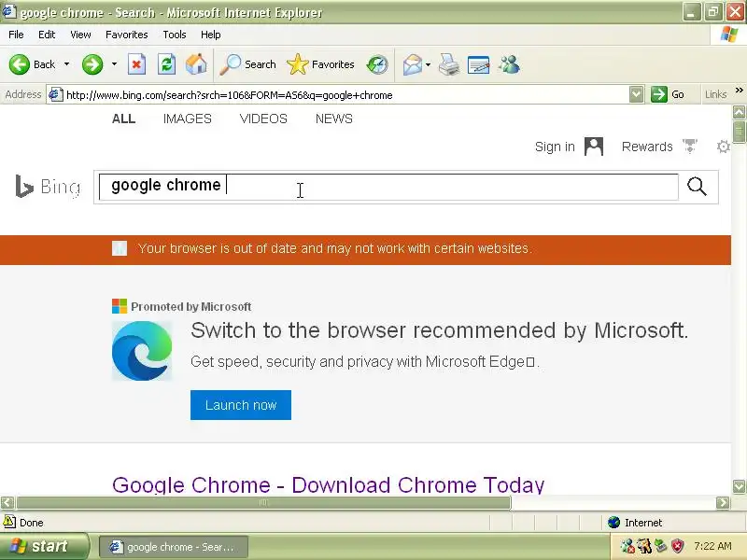747x560 pixels.
Task: Click the horizontal scrollbar thumb
Action: 263,502
